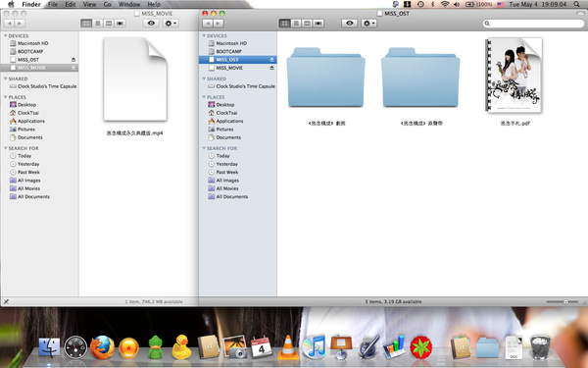Click the search field in MISS_OST window
The height and width of the screenshot is (368, 588).
pos(534,24)
